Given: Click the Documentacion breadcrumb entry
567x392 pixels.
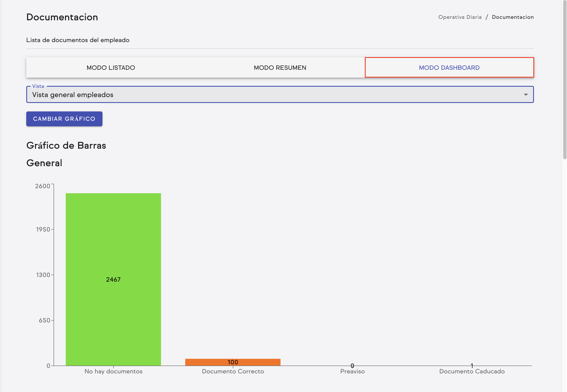Looking at the screenshot, I should click(x=513, y=17).
